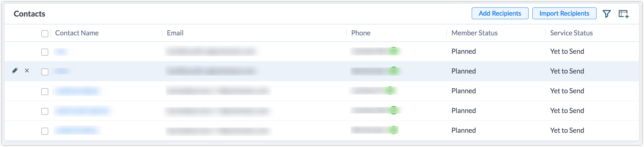Image resolution: width=644 pixels, height=147 pixels.
Task: Click the green phone indicator in second row
Action: click(394, 71)
